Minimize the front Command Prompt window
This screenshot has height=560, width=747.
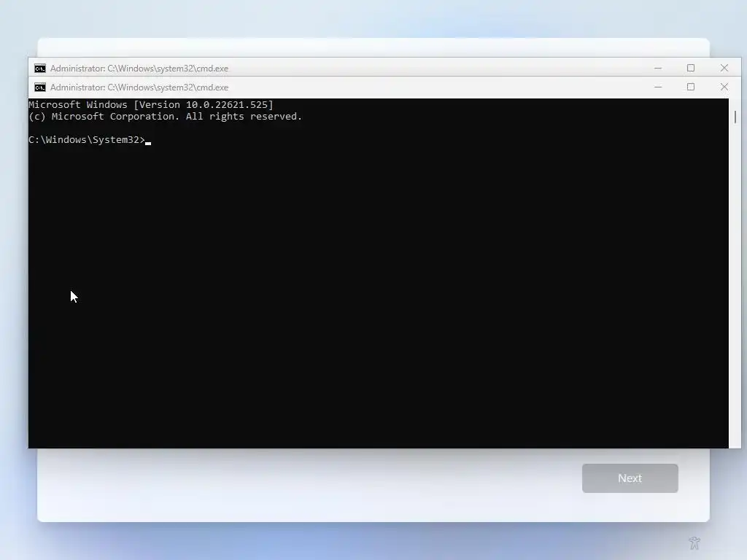(658, 87)
